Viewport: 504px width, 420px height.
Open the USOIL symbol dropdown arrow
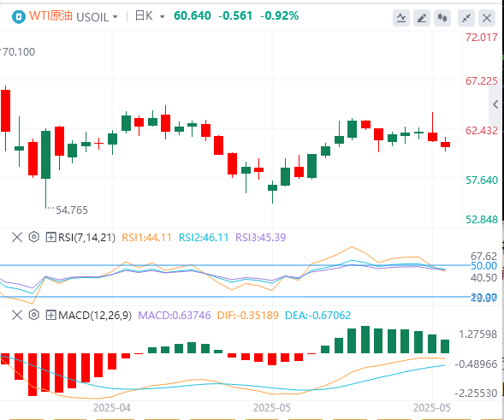(115, 17)
